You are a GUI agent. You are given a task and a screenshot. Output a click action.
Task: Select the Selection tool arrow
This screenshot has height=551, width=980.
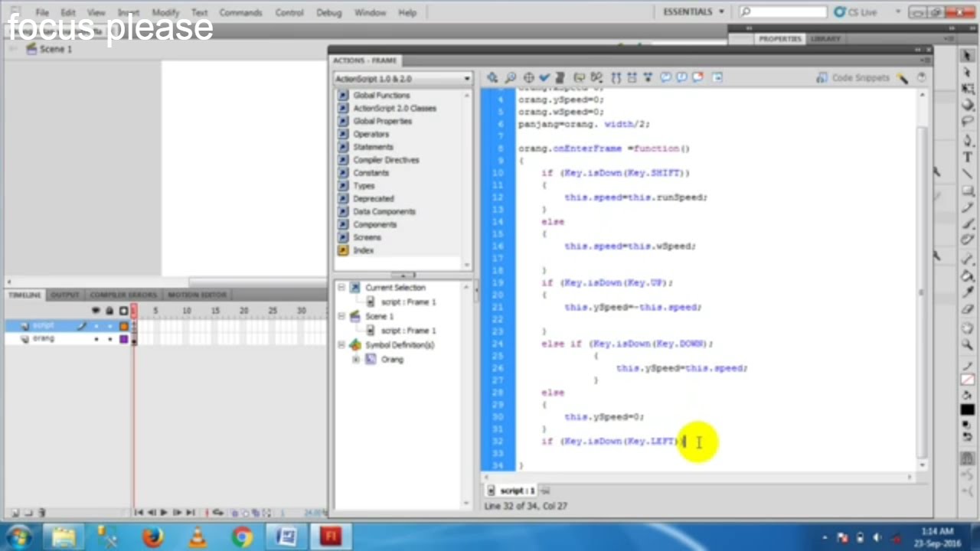coord(968,57)
